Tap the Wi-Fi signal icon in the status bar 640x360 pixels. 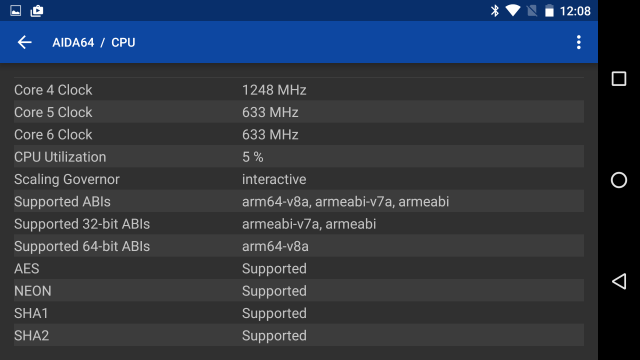click(x=513, y=11)
